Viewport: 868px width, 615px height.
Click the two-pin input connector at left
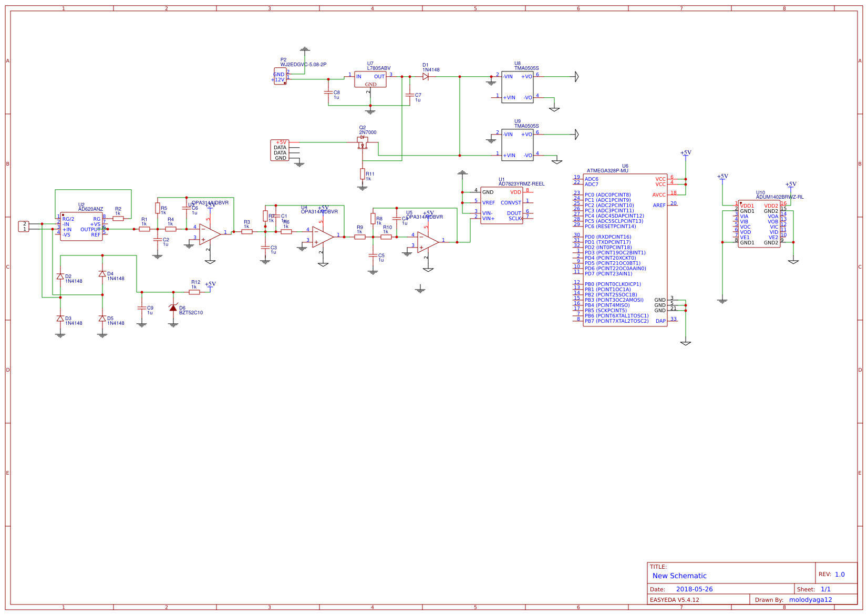pos(24,227)
